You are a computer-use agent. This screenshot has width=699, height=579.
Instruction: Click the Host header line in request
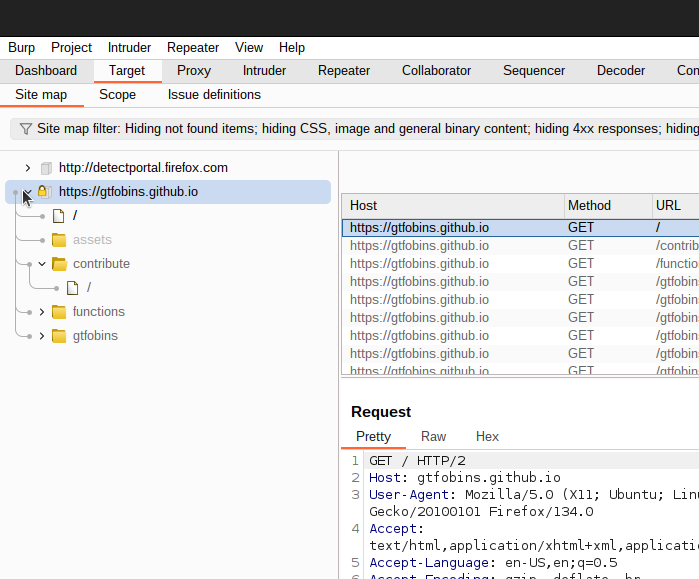coord(465,478)
